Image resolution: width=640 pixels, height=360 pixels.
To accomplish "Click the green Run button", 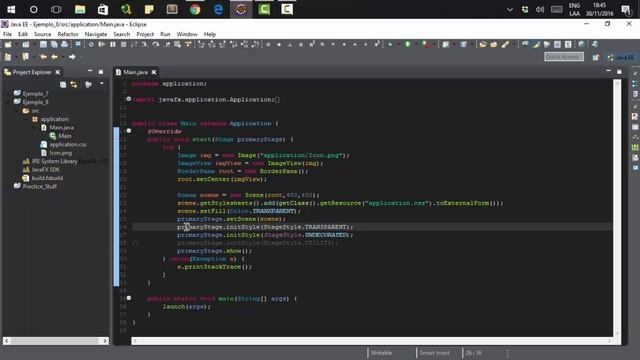I will [x=407, y=44].
